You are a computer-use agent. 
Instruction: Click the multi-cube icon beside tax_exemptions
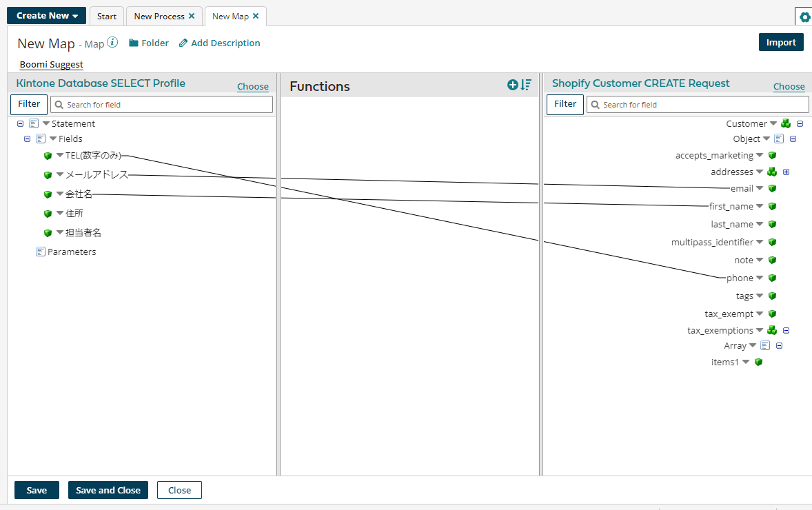click(x=771, y=330)
